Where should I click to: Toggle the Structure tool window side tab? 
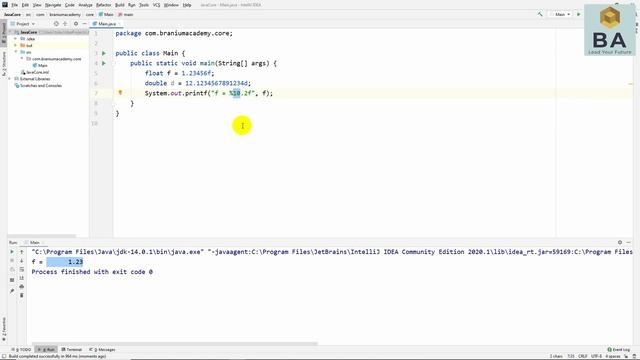click(4, 63)
